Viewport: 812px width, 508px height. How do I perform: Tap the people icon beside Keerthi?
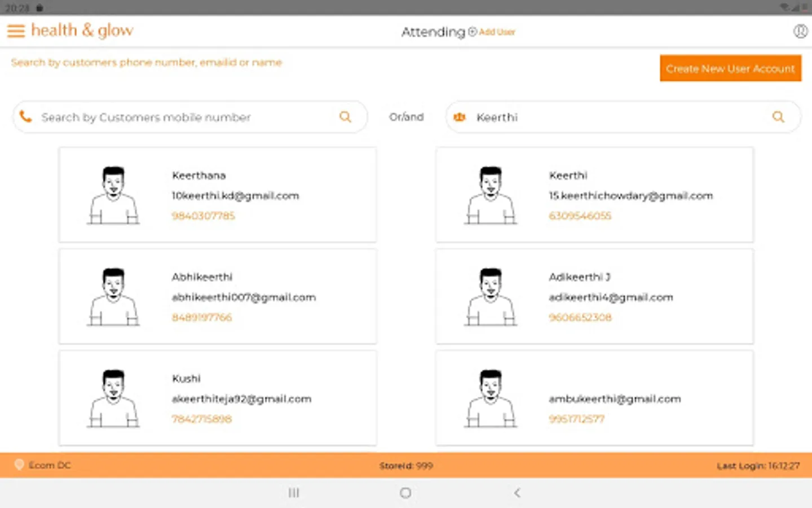pyautogui.click(x=460, y=117)
